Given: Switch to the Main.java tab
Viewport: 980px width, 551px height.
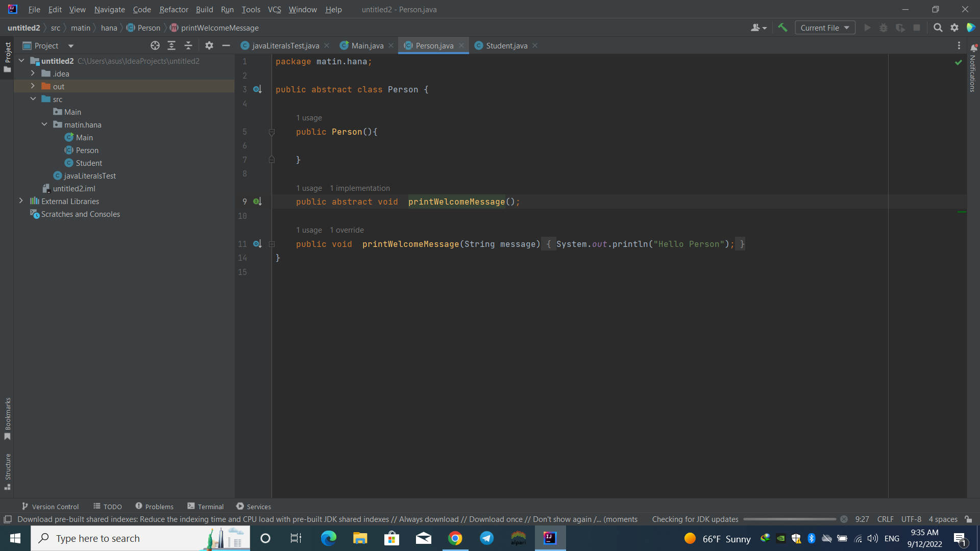Looking at the screenshot, I should 367,45.
